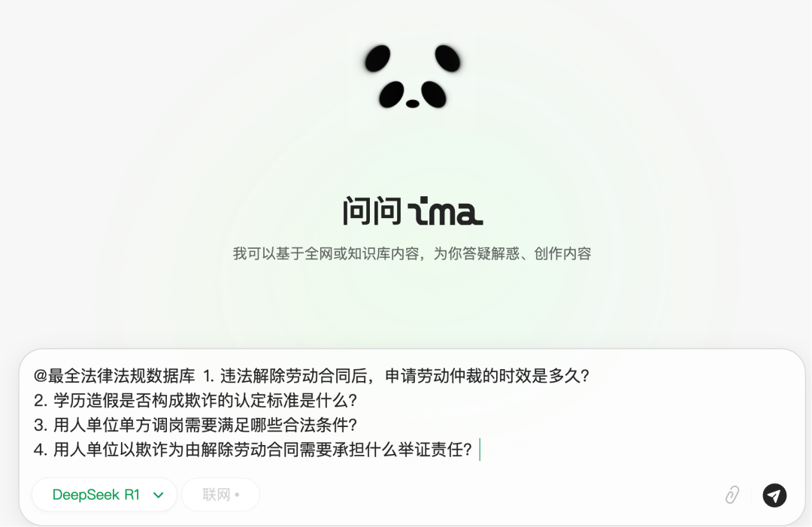Click the stylized "ima" logo wordmark

point(445,211)
